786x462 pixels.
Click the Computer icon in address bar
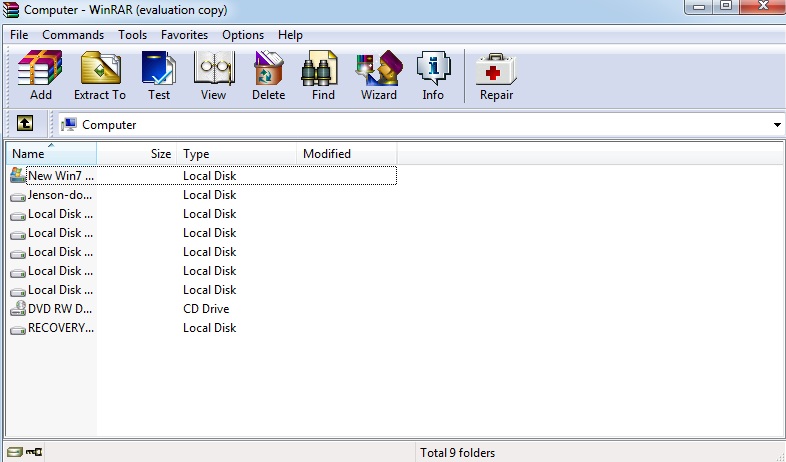[69, 124]
